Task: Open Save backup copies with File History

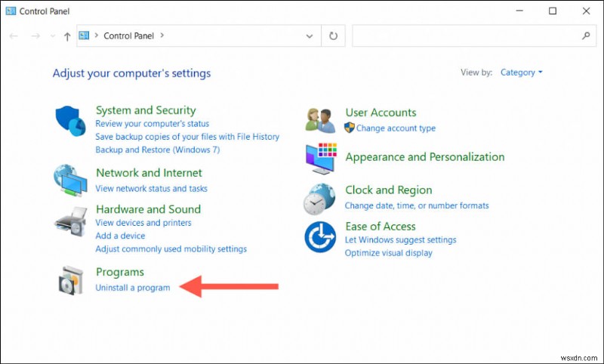Action: click(187, 137)
